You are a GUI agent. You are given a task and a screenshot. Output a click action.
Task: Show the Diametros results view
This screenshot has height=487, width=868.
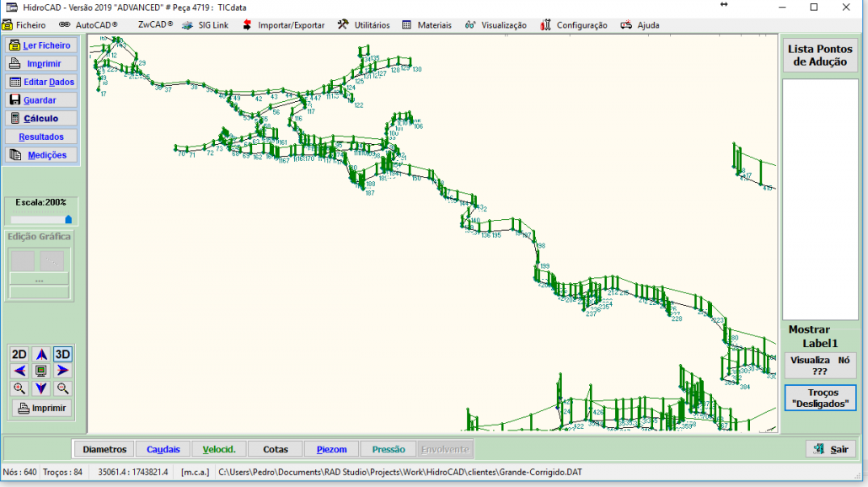[x=104, y=449]
